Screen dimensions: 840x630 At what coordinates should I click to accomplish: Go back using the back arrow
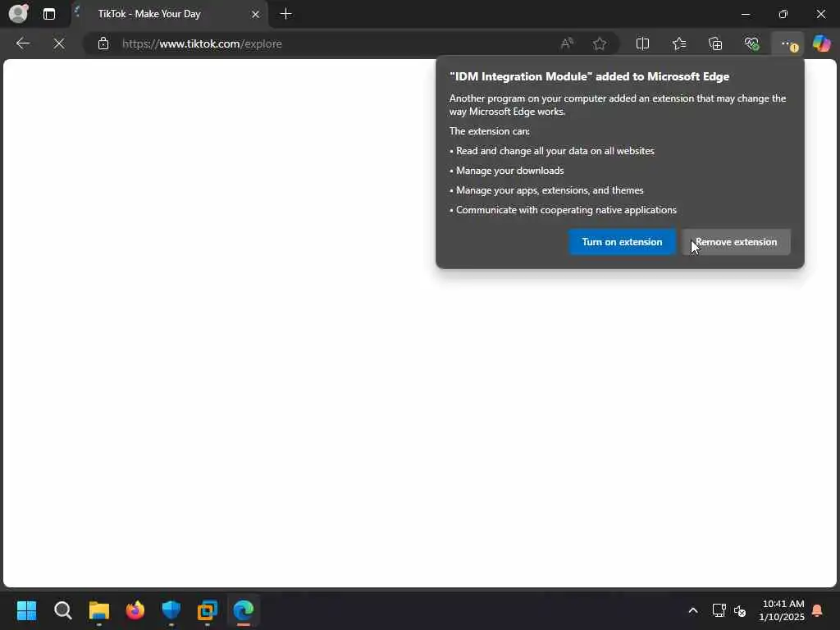(22, 43)
